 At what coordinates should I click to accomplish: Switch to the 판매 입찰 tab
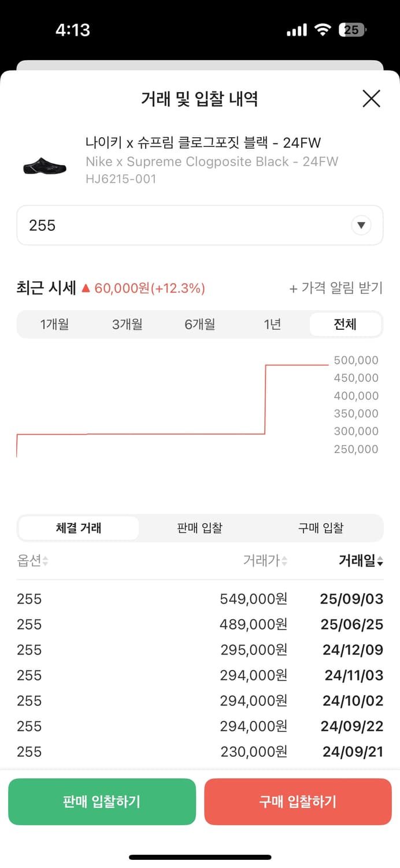[x=199, y=528]
